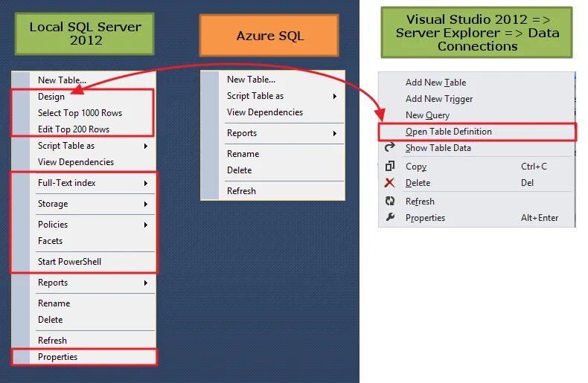This screenshot has width=588, height=383.
Task: Choose Refresh in Local SQL Server menu
Action: click(x=52, y=341)
